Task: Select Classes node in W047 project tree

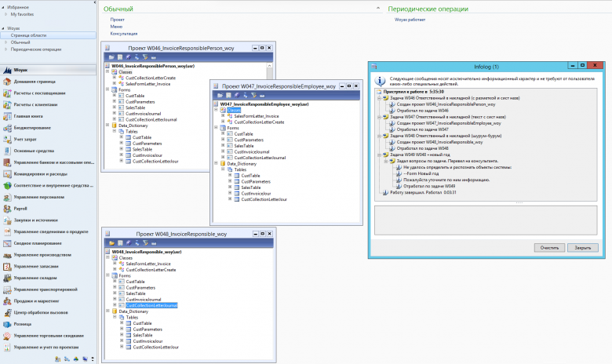Action: [x=234, y=110]
